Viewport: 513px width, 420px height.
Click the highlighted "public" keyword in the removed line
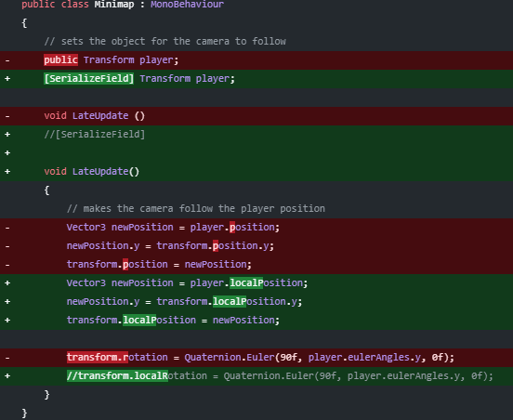coord(60,59)
